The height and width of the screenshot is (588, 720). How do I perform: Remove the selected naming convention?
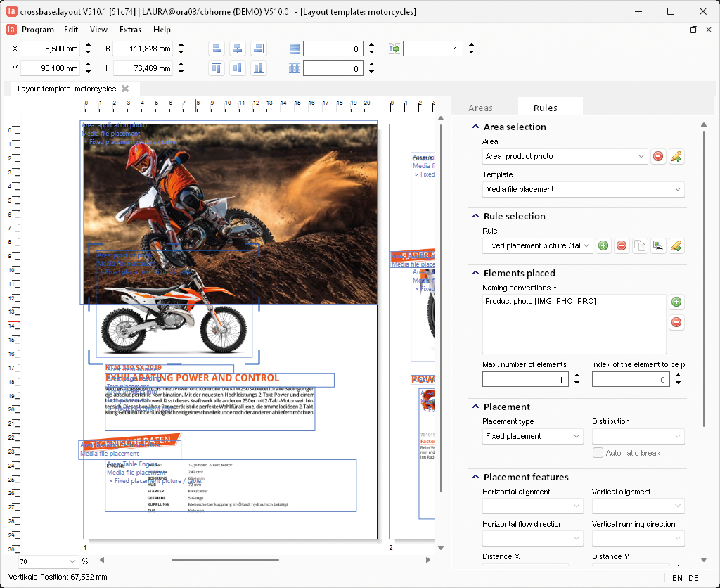point(676,322)
